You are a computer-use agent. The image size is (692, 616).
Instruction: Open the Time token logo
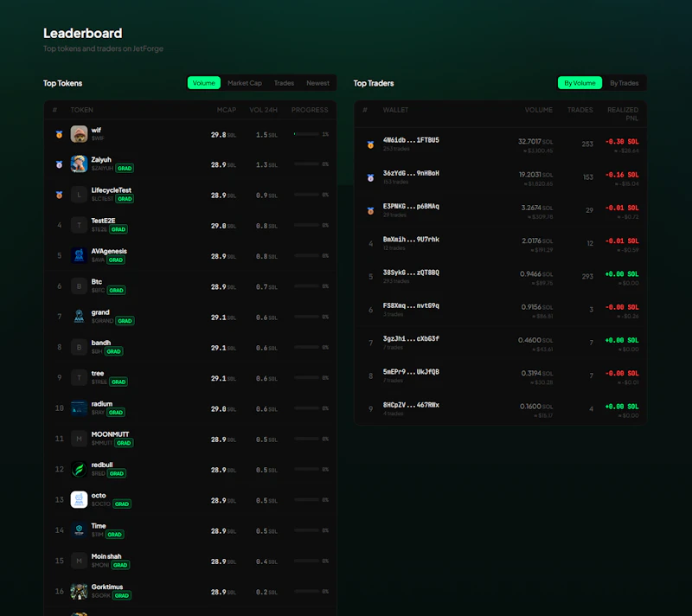pos(79,530)
